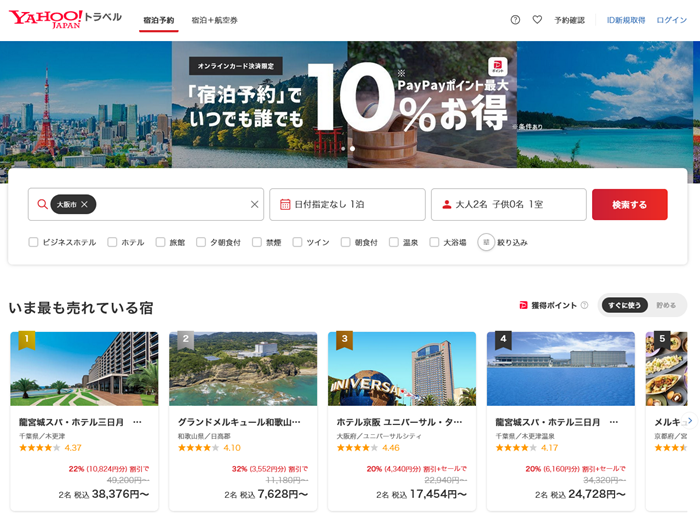Image resolution: width=700 pixels, height=523 pixels.
Task: Click 和歌山県/日高郡 location text
Action: tap(204, 436)
